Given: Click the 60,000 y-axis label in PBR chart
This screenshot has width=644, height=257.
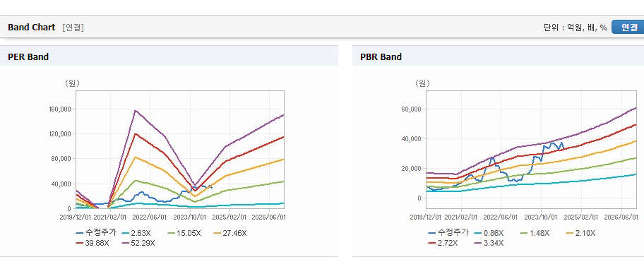Looking at the screenshot, I should [x=412, y=109].
